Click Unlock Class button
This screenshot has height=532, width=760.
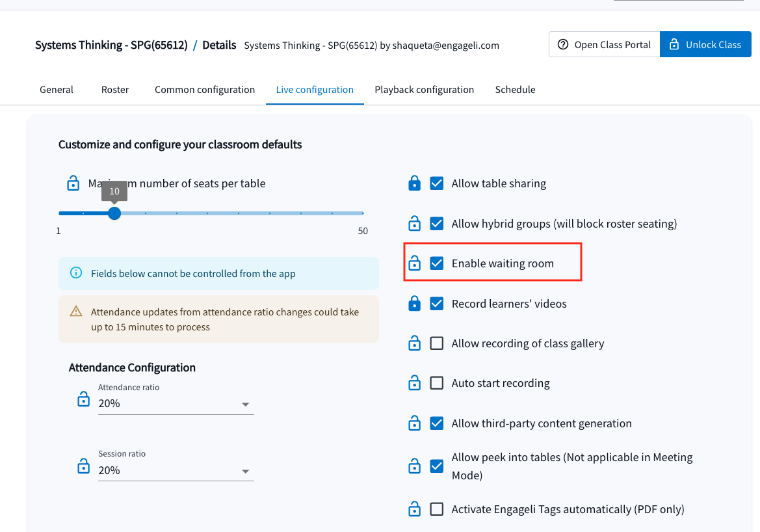tap(706, 45)
